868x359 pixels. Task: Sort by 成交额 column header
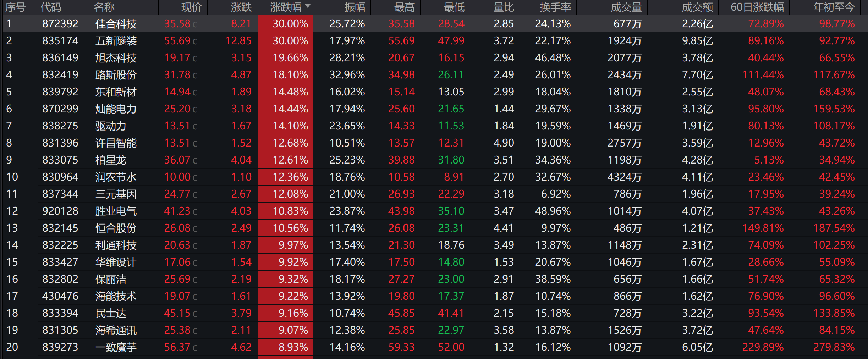coord(697,7)
